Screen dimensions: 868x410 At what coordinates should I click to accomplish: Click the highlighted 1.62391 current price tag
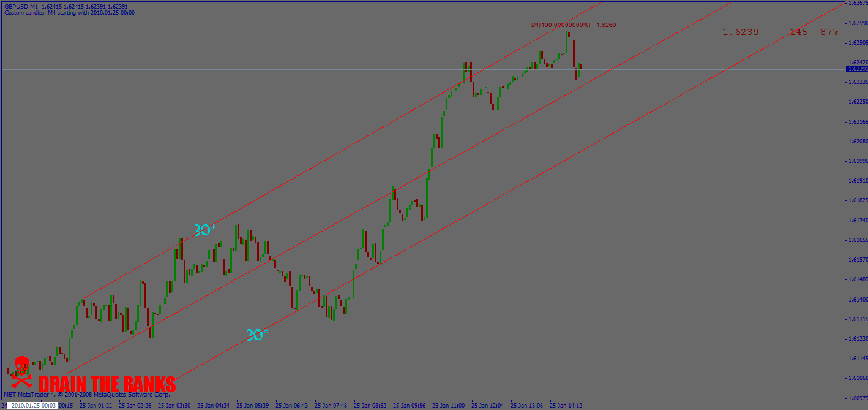(x=856, y=69)
